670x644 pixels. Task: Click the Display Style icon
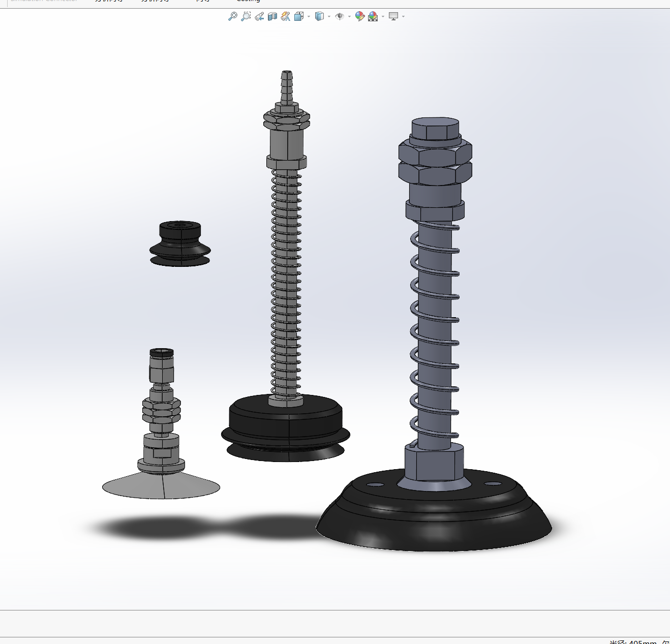[319, 16]
